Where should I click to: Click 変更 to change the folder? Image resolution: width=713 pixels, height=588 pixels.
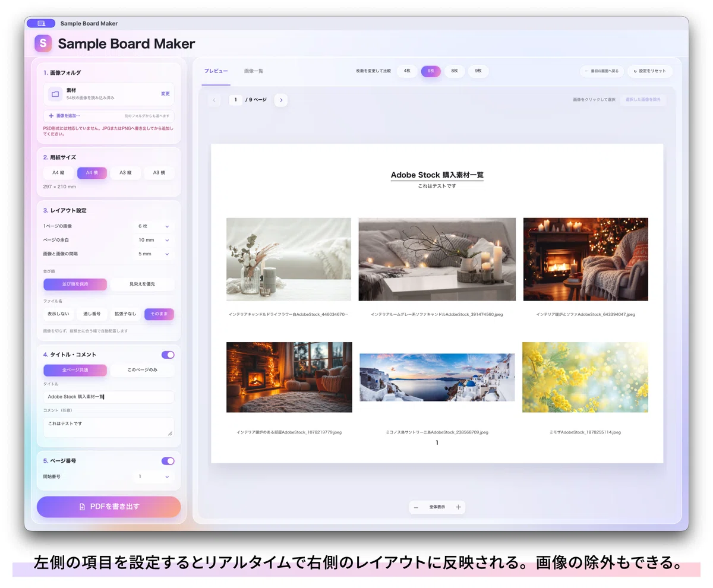(x=165, y=94)
